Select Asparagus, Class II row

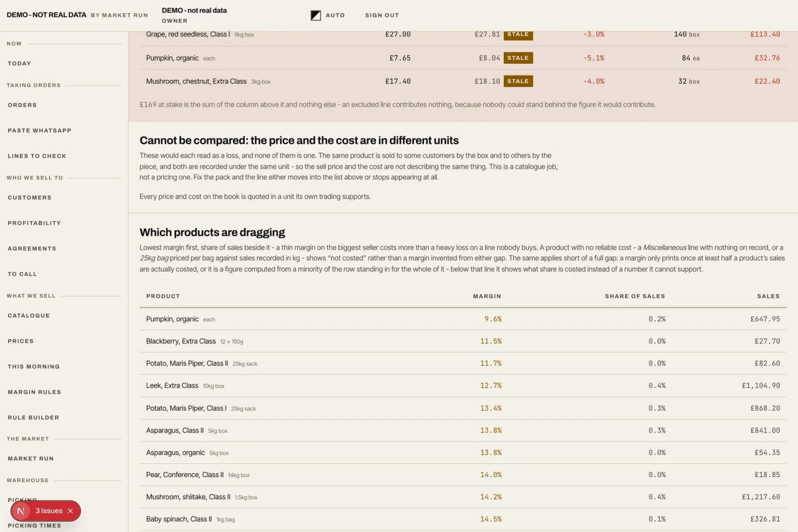click(x=463, y=430)
